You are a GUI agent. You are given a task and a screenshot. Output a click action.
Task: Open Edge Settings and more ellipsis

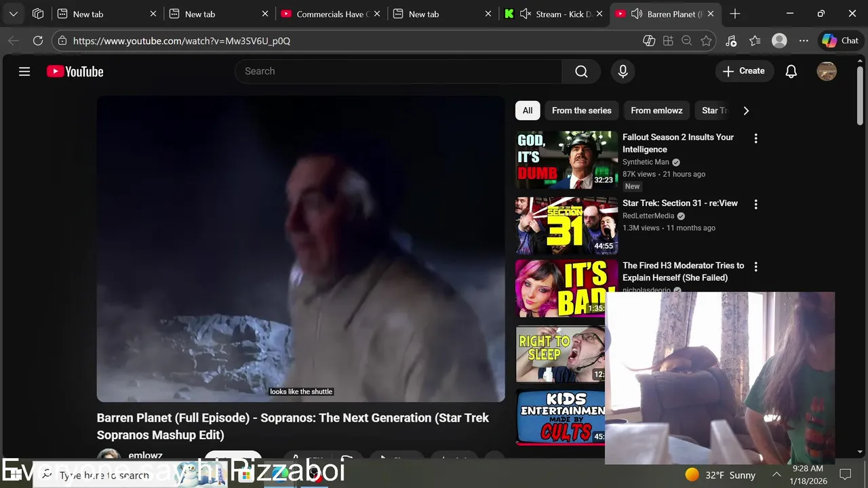[x=804, y=41]
